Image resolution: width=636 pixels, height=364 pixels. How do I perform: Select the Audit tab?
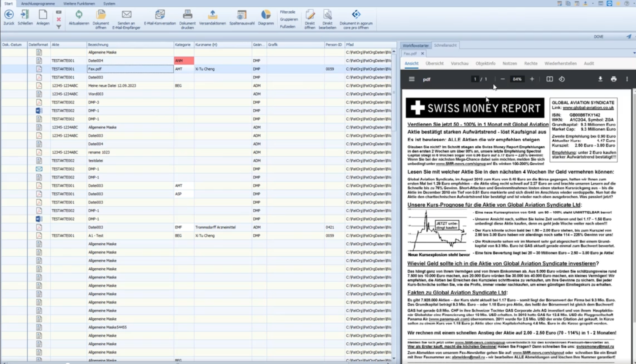(589, 63)
